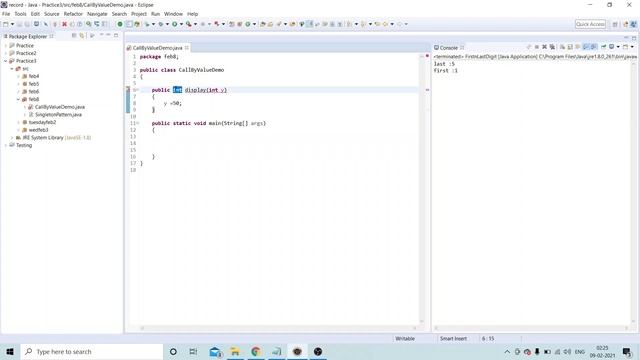Toggle Scroll Lock in Console toolbar
640x360 pixels.
pyautogui.click(x=570, y=47)
